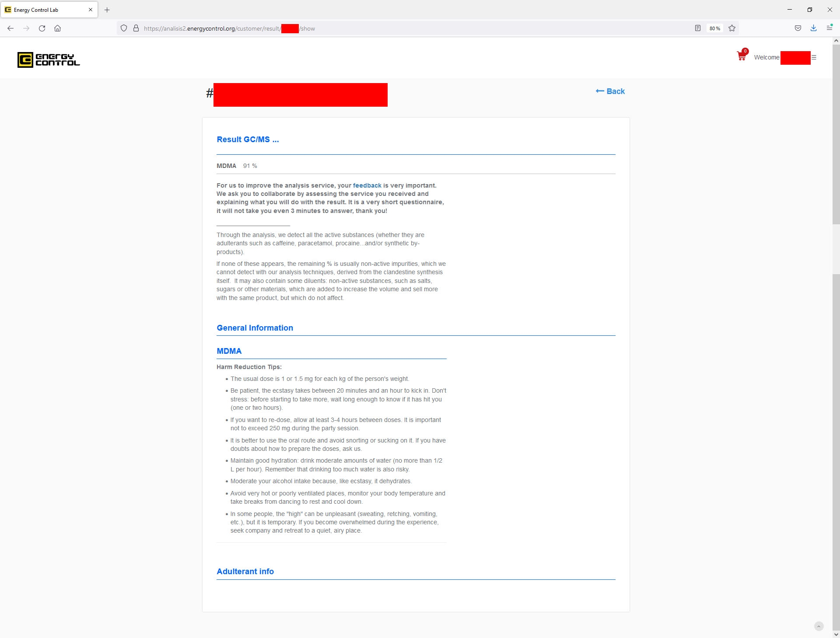Show site tracking protection shield info
Viewport: 840px width, 638px height.
coord(124,28)
